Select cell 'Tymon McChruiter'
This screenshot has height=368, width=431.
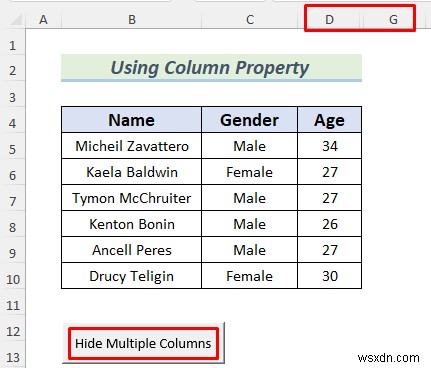tap(132, 198)
